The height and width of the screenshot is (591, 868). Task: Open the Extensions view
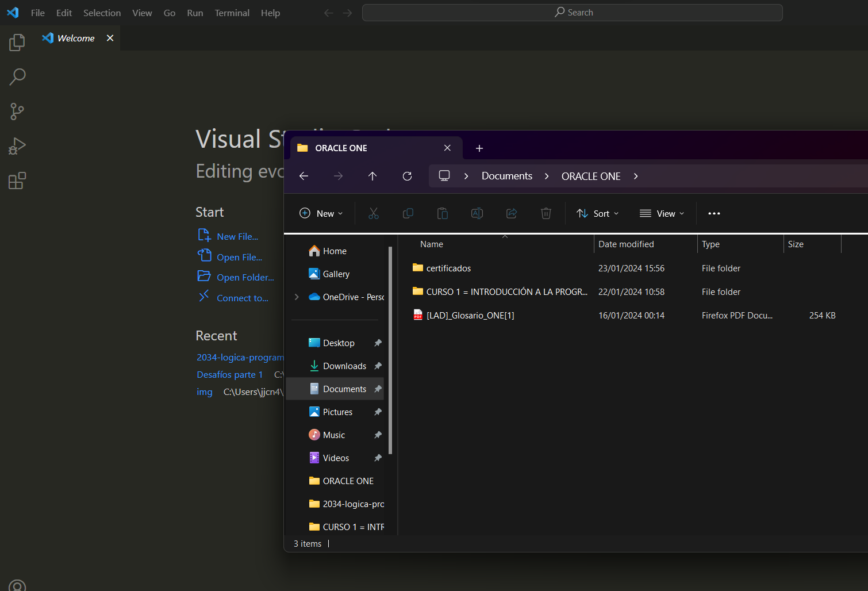(17, 181)
